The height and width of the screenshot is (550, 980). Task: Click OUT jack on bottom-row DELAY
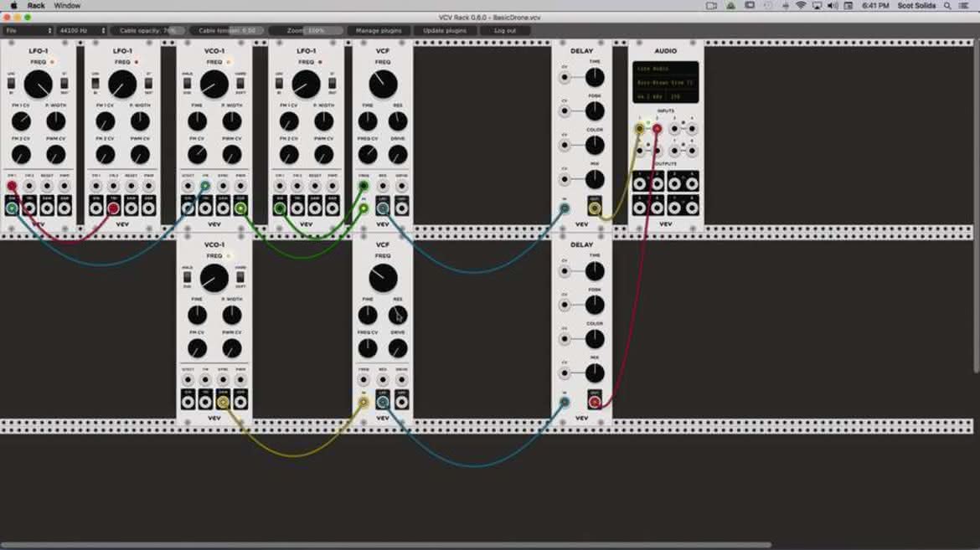[595, 402]
